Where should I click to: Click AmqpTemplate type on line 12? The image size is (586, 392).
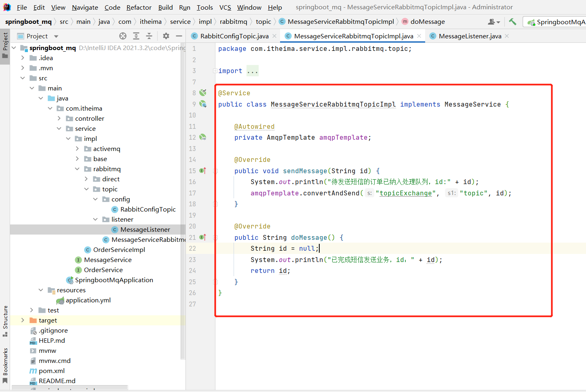point(291,137)
